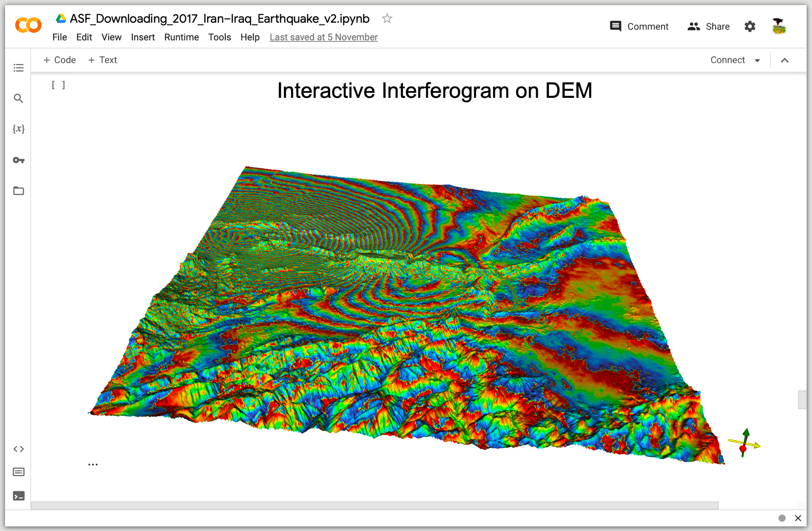Open the code snippets icon
This screenshot has width=812, height=531.
click(x=19, y=449)
